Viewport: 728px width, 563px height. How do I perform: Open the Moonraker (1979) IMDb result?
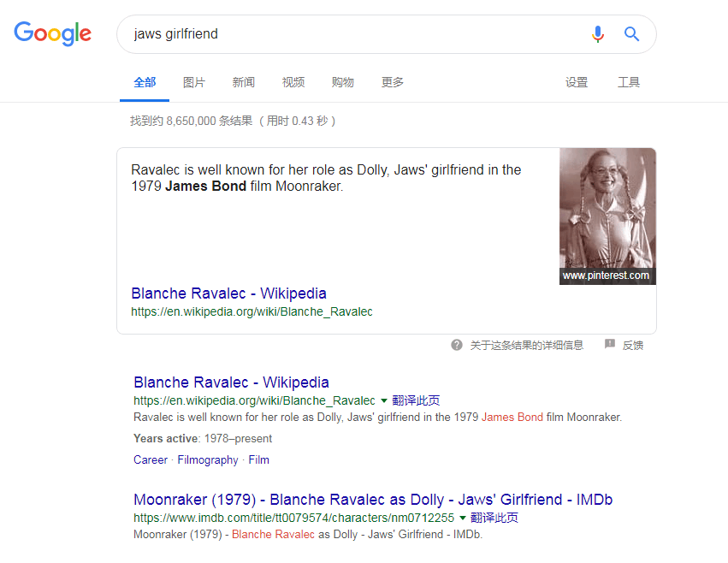click(x=372, y=500)
